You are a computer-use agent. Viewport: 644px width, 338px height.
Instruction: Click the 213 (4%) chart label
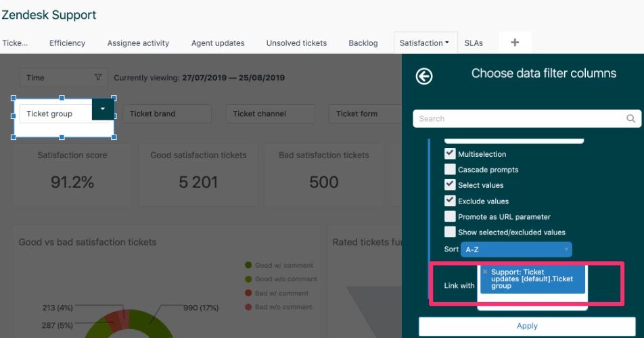click(57, 308)
